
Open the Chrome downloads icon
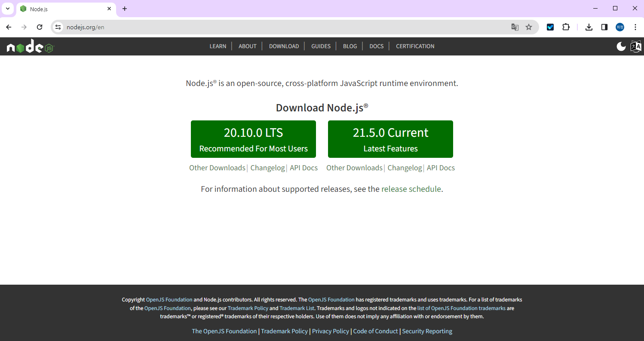click(589, 27)
